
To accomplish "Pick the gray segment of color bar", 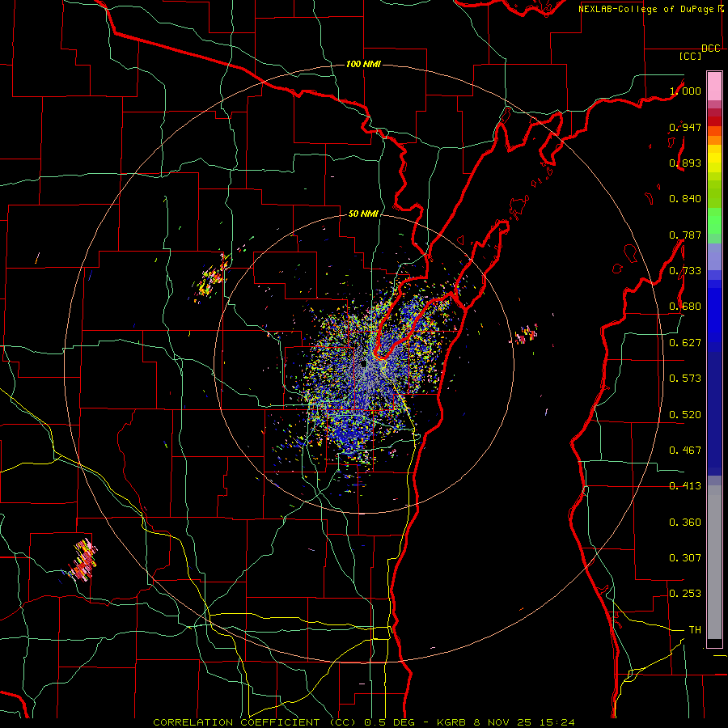I will click(x=714, y=562).
